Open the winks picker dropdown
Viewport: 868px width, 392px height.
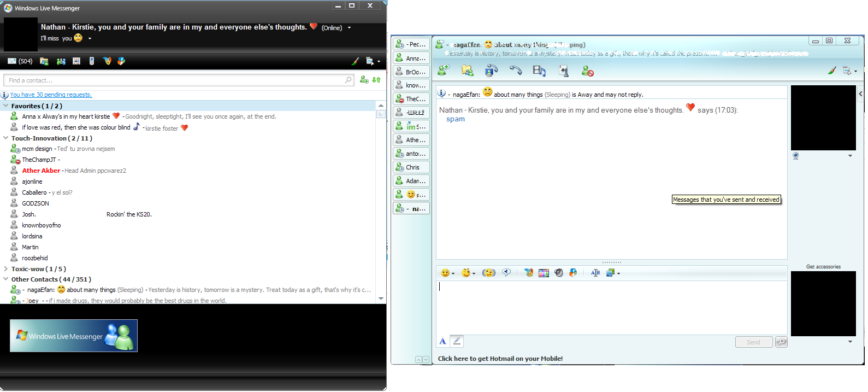pos(468,273)
